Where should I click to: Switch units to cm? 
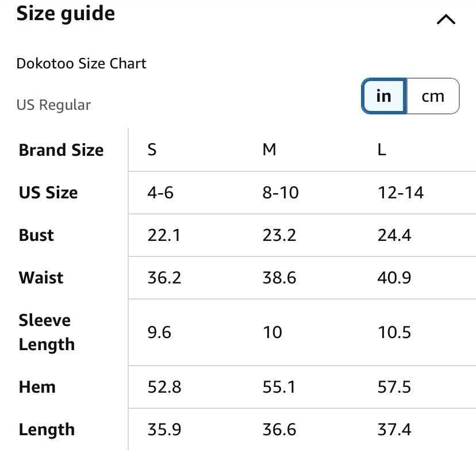pyautogui.click(x=433, y=96)
